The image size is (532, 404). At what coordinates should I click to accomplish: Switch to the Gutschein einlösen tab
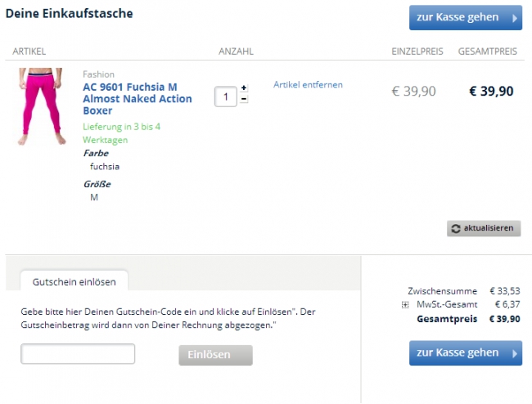pyautogui.click(x=74, y=281)
